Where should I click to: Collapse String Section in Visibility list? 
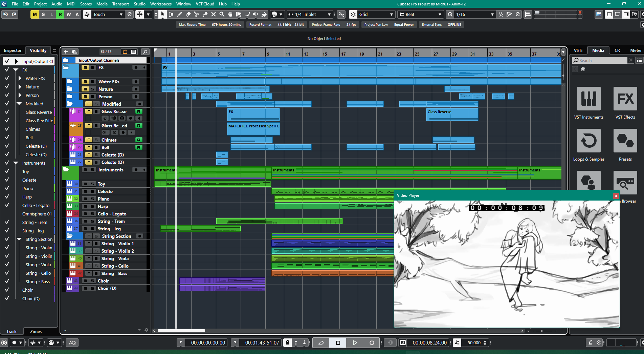point(19,239)
